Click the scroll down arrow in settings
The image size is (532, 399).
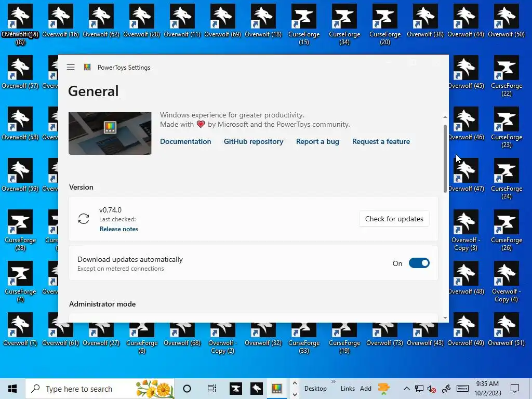tap(445, 318)
